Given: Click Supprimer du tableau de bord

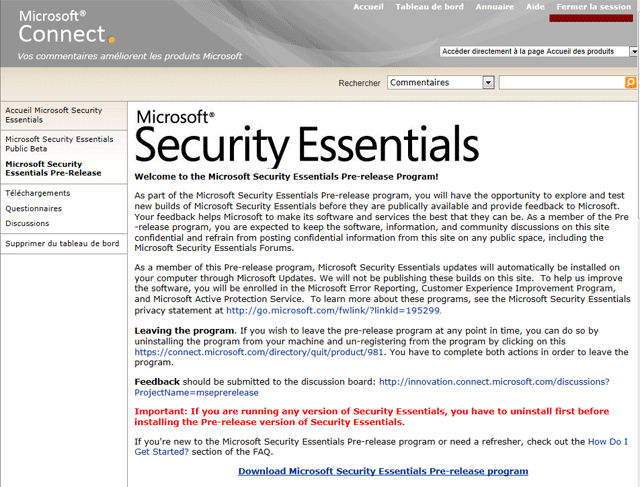Looking at the screenshot, I should tap(62, 244).
